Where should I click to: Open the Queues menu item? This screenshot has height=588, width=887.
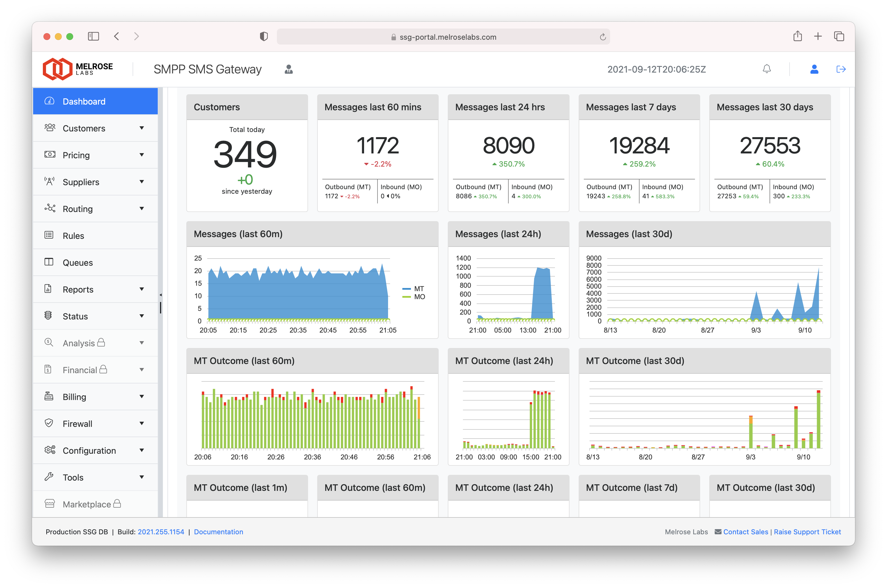[x=78, y=263]
